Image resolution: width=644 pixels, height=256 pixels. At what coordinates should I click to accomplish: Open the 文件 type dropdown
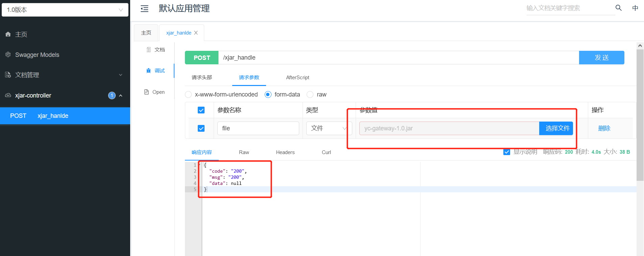click(x=329, y=128)
